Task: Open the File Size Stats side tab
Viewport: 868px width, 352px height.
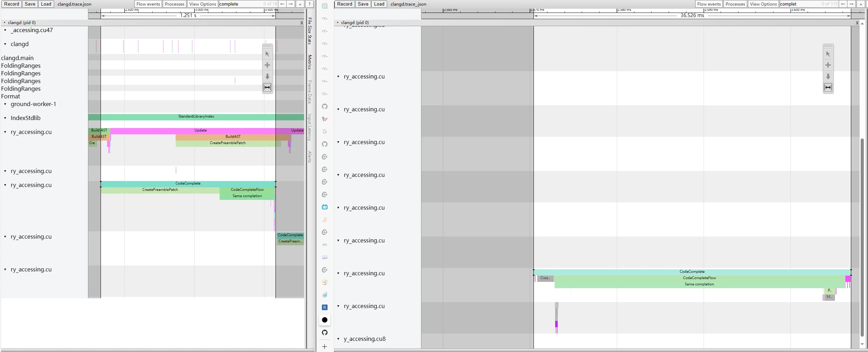Action: click(x=310, y=31)
